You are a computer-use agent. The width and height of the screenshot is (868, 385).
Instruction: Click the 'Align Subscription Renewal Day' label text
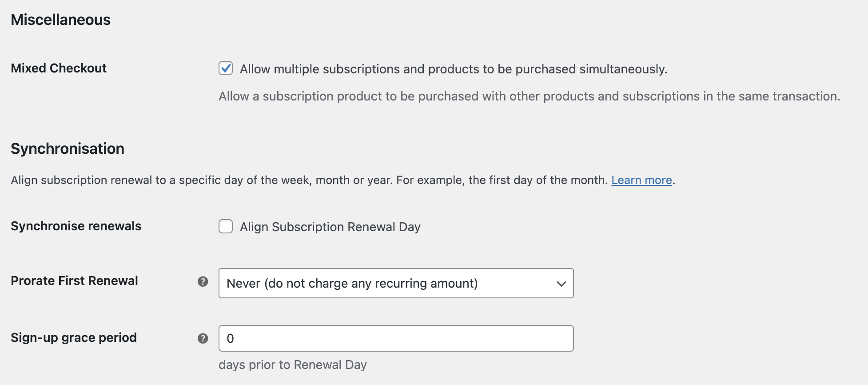pos(330,227)
